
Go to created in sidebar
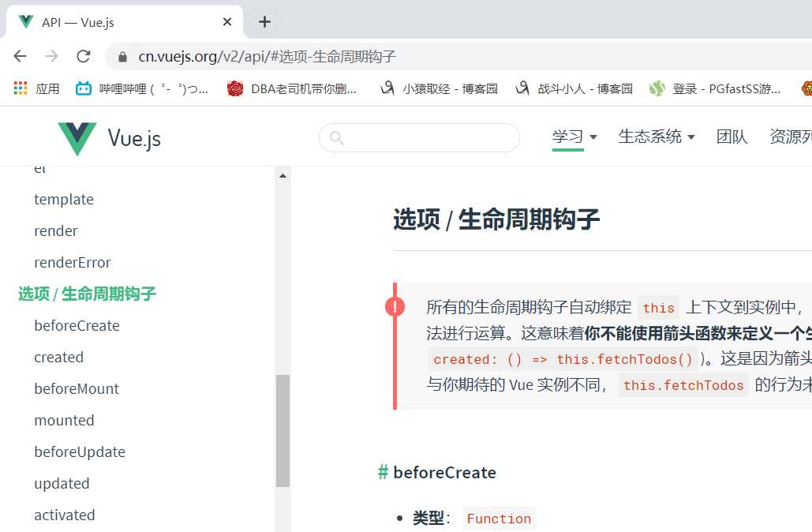[x=58, y=358]
